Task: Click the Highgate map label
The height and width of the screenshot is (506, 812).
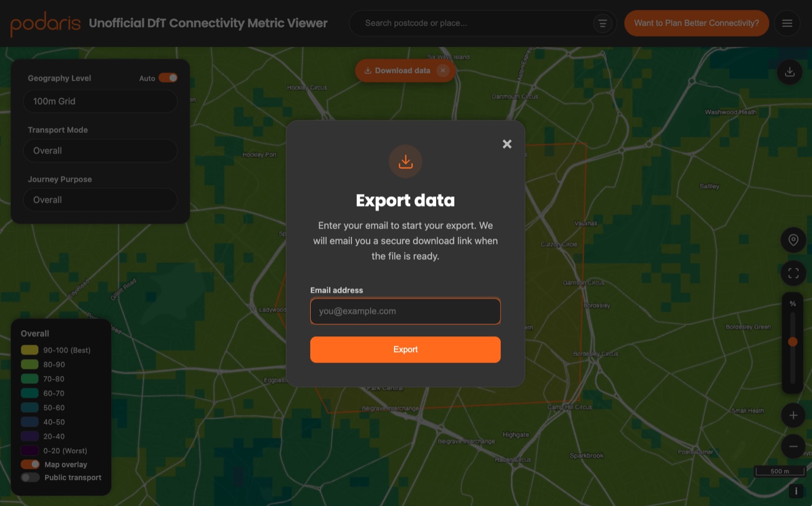Action: [x=516, y=435]
